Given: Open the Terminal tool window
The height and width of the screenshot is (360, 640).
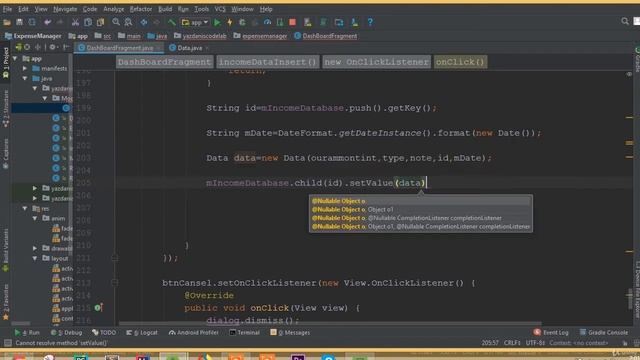Looking at the screenshot, I should click(244, 333).
